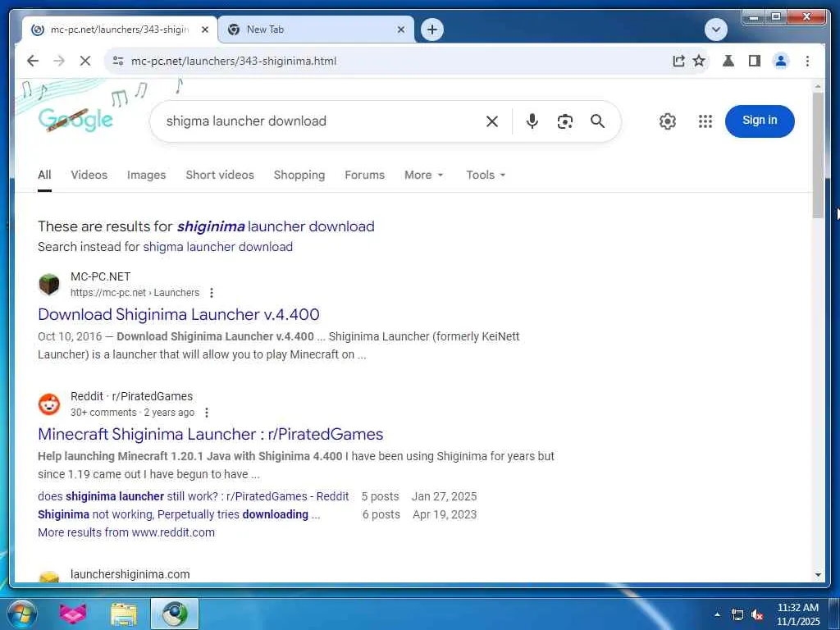Switch to Forums results

click(x=364, y=175)
